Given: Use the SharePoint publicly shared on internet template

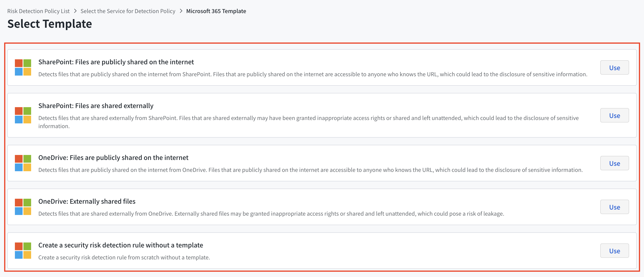Looking at the screenshot, I should point(614,67).
